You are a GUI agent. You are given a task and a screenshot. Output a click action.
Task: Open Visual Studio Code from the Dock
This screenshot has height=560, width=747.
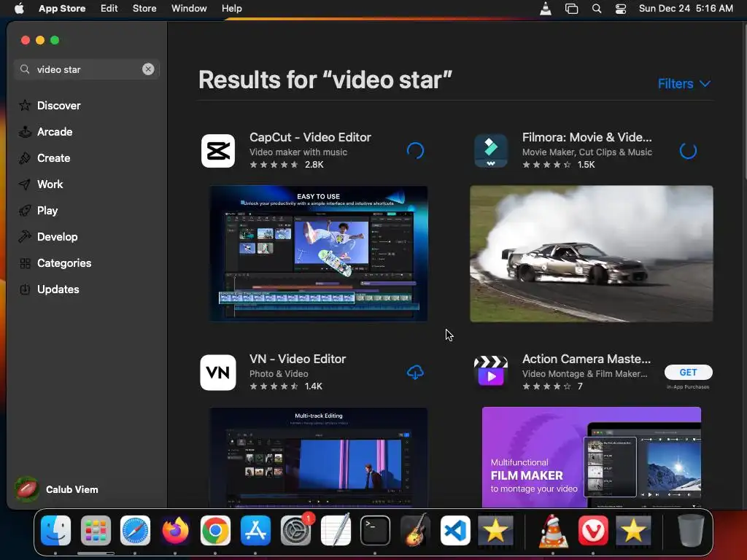[455, 531]
